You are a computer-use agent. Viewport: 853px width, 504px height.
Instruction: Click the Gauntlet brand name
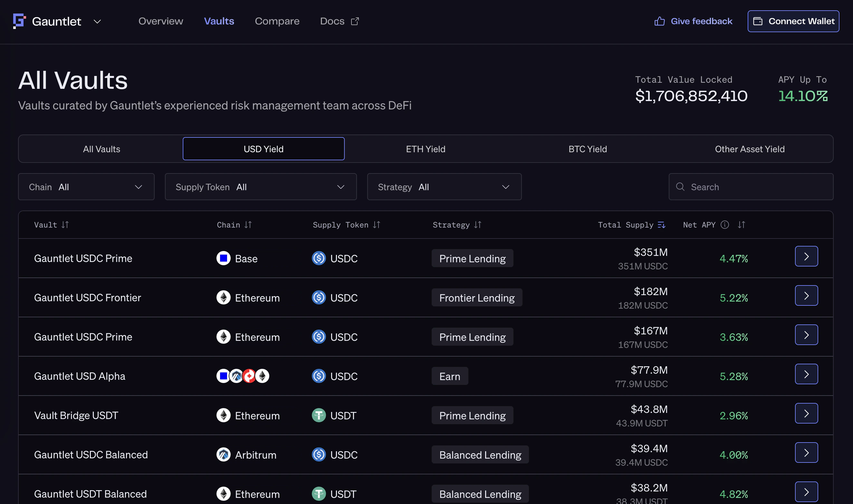[56, 21]
